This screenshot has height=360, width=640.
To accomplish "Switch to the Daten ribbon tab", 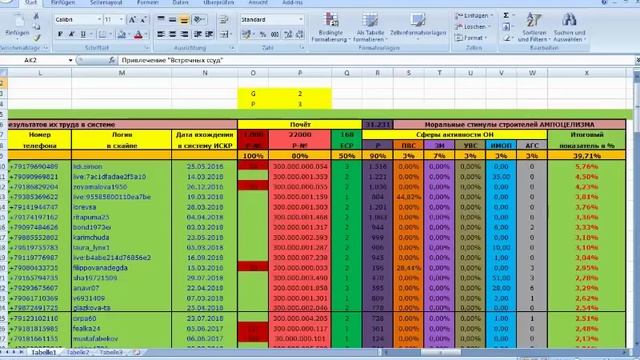I will pyautogui.click(x=180, y=2).
